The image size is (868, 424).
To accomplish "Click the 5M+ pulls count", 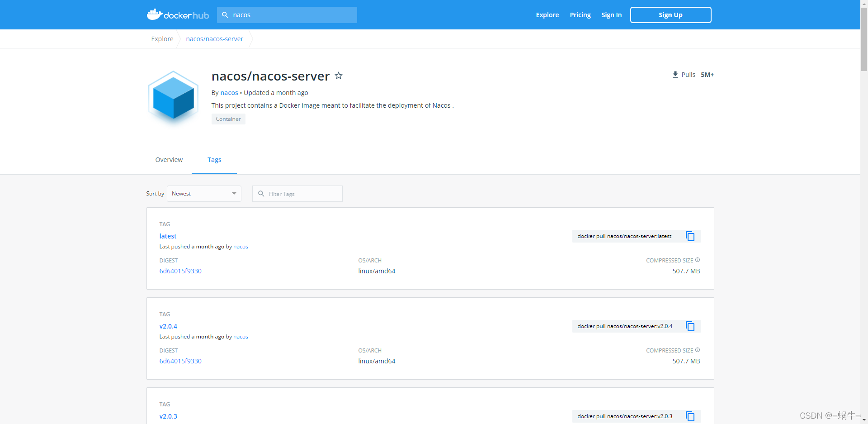I will point(707,75).
